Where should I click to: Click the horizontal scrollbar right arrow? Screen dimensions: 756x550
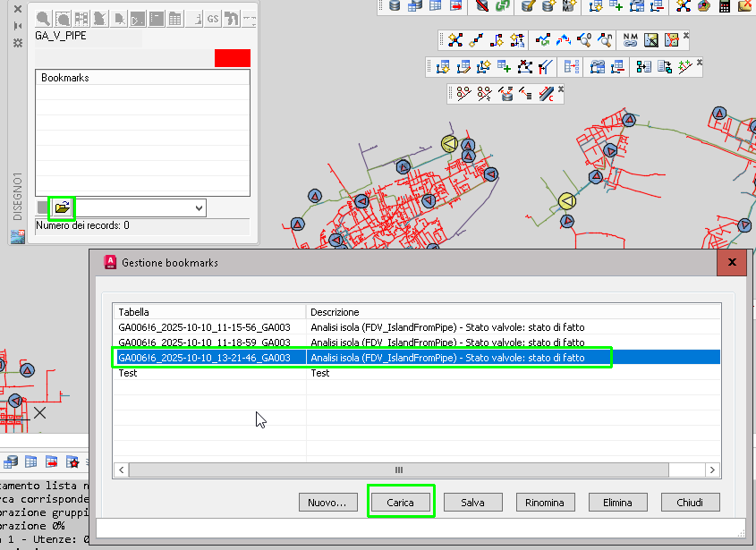pos(712,470)
